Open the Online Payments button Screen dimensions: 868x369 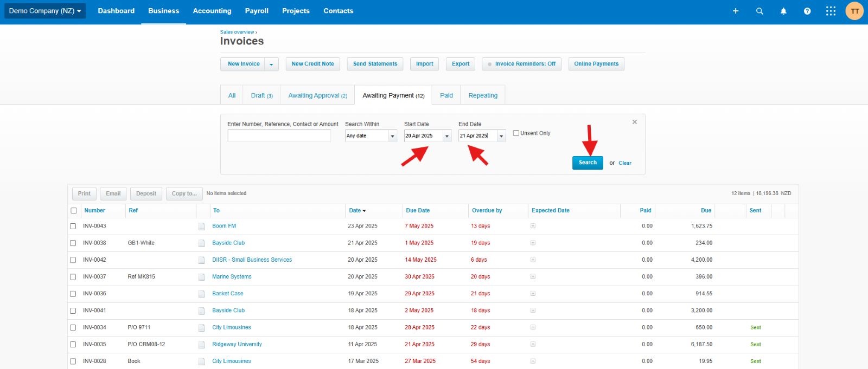pos(596,64)
